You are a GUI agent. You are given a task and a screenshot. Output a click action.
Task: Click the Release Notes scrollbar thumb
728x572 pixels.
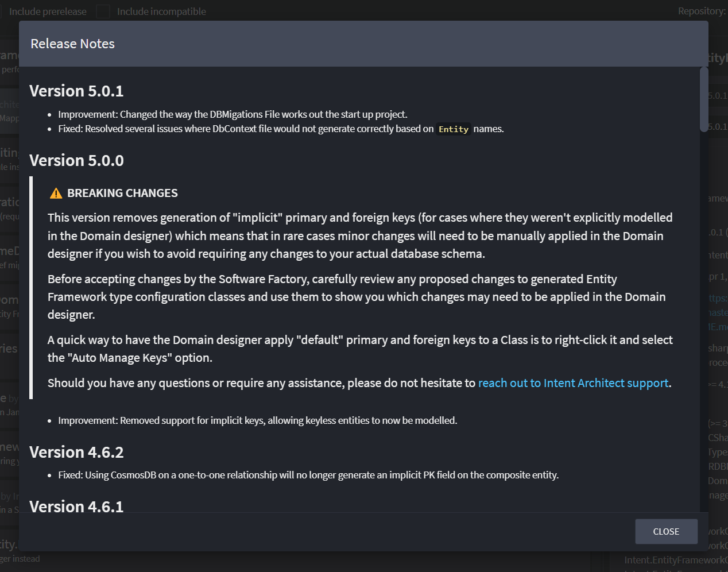click(704, 100)
